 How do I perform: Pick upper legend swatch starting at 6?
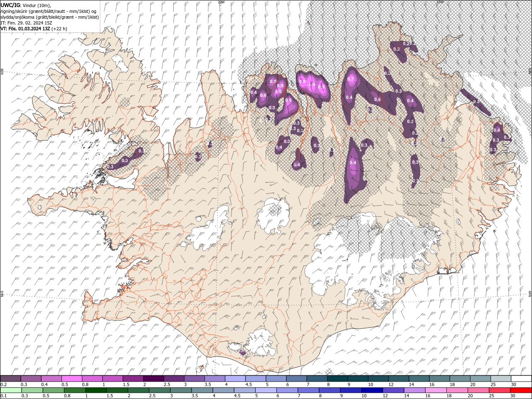coord(296,379)
